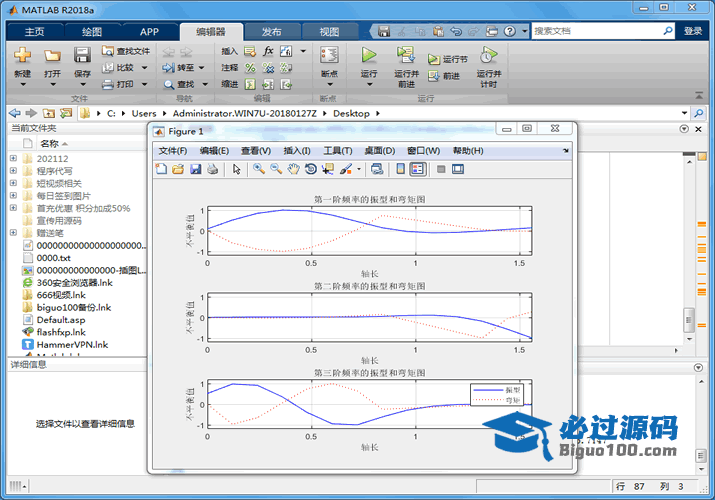Insert function with the fx icon
The width and height of the screenshot is (715, 500).
[x=268, y=51]
